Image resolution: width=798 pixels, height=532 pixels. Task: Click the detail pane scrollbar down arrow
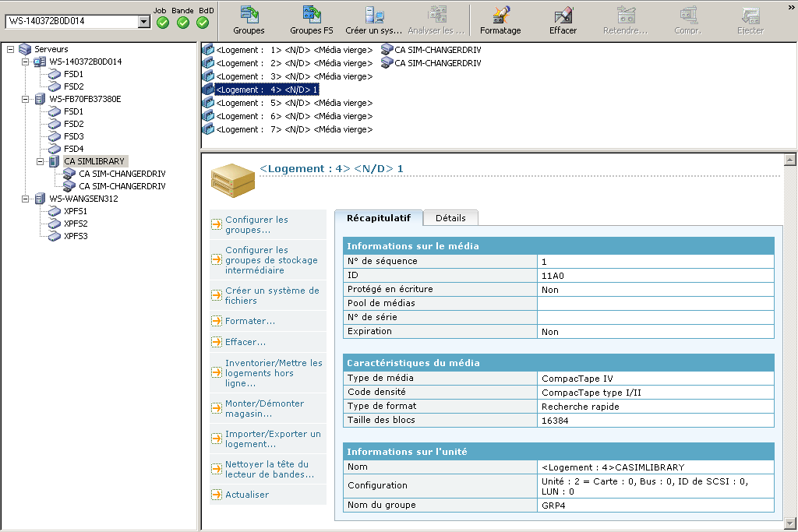(791, 523)
